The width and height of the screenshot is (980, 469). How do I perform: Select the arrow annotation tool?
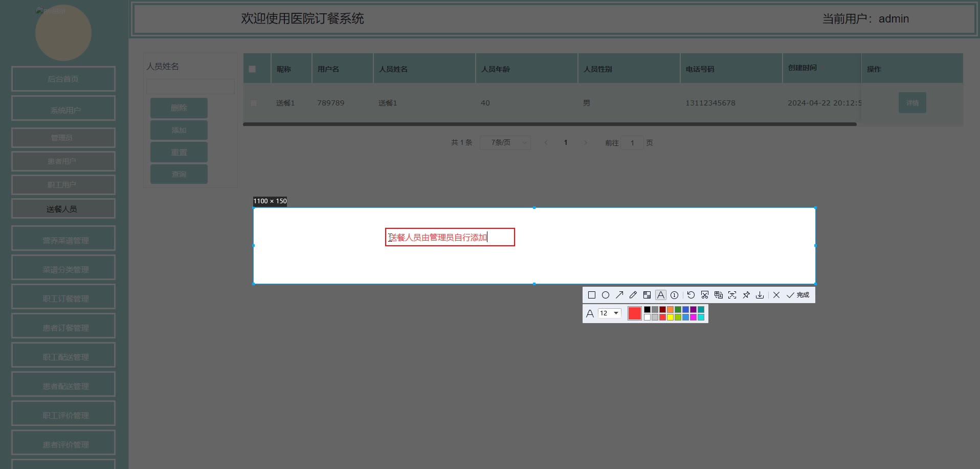(619, 295)
